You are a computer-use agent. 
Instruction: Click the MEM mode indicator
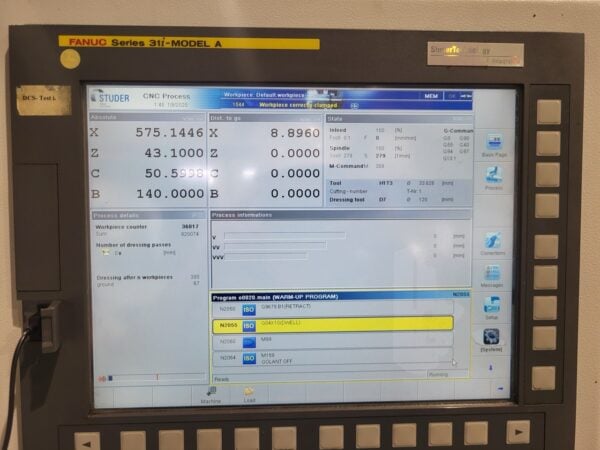431,96
